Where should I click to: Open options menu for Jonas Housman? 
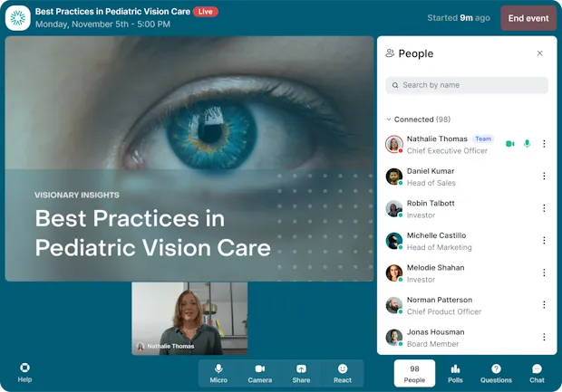click(x=544, y=337)
